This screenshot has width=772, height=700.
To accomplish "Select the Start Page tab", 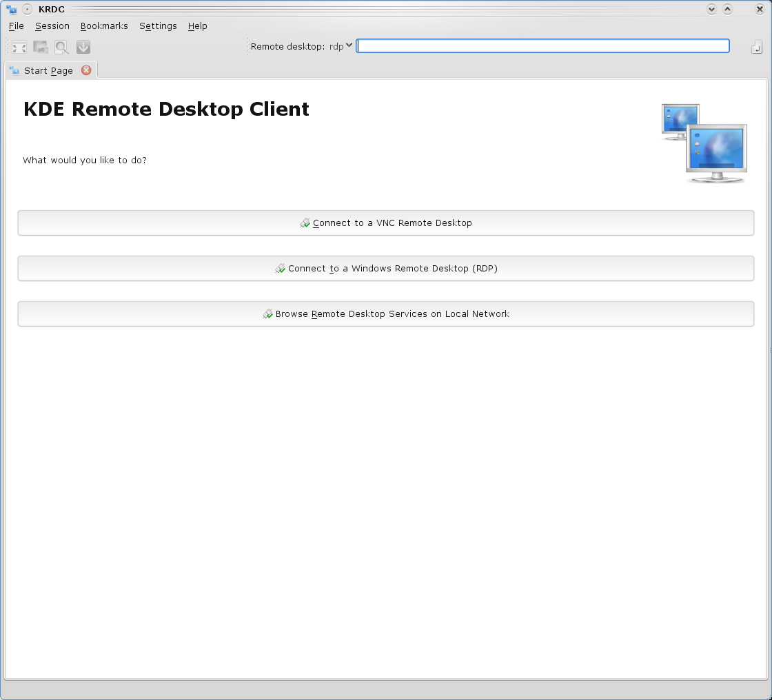I will coord(48,70).
